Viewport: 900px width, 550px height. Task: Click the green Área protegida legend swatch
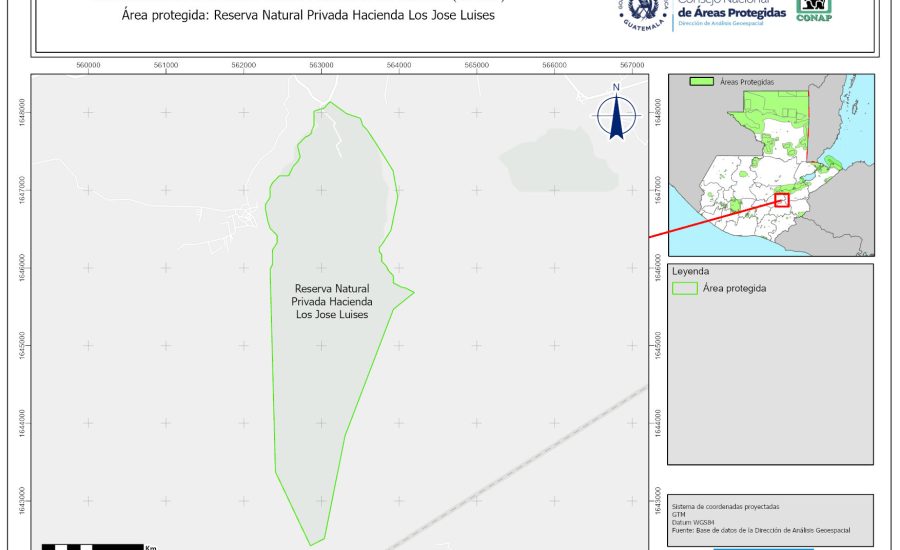click(685, 288)
